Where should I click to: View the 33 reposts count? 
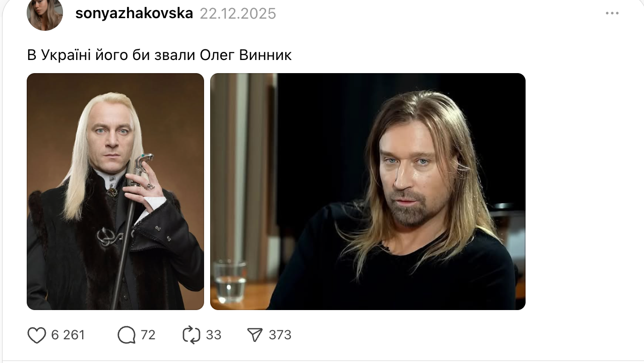coord(214,335)
